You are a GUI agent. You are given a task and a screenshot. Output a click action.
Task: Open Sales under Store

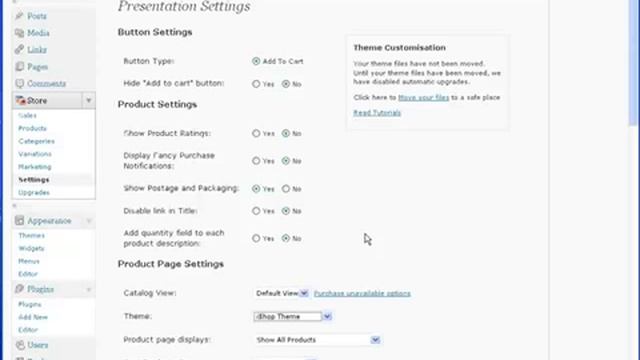click(27, 116)
